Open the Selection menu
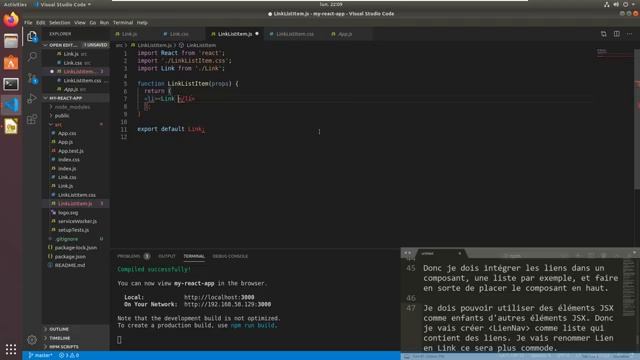Screen dimensions: 640x360 pos(60,22)
